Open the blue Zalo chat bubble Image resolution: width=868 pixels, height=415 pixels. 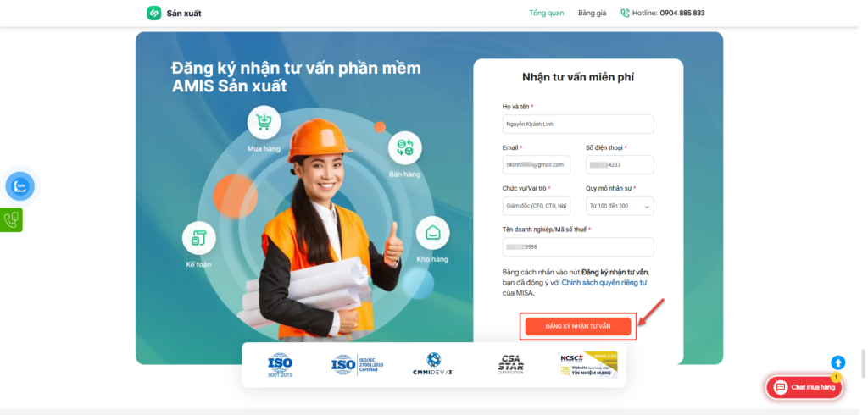click(20, 186)
